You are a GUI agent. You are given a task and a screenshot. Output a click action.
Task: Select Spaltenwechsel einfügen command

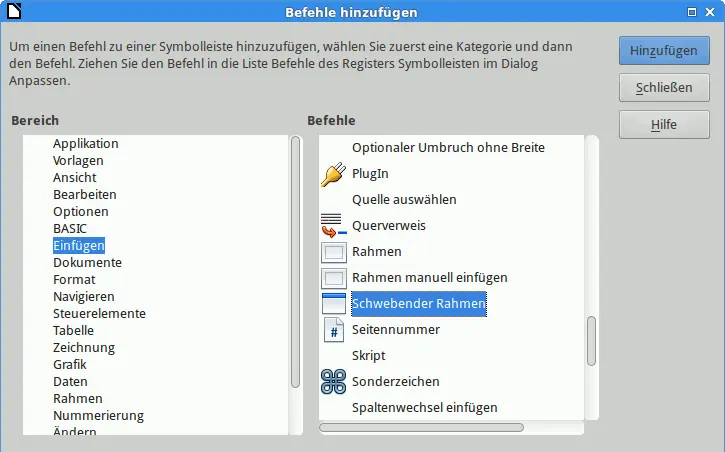[x=424, y=407]
